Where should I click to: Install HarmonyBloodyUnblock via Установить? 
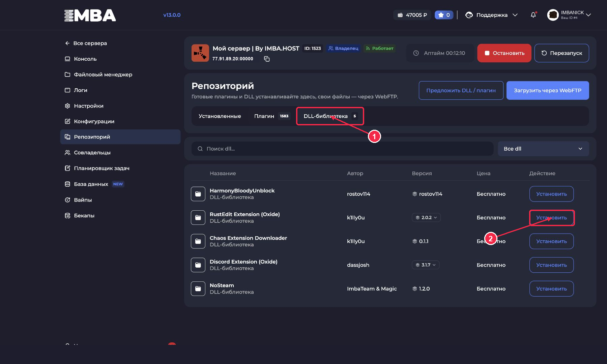point(551,194)
